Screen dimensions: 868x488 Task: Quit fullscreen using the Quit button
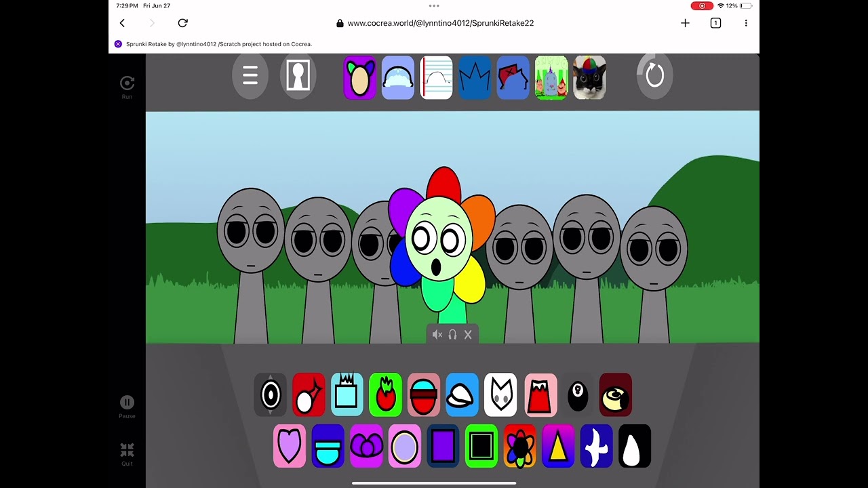127,454
